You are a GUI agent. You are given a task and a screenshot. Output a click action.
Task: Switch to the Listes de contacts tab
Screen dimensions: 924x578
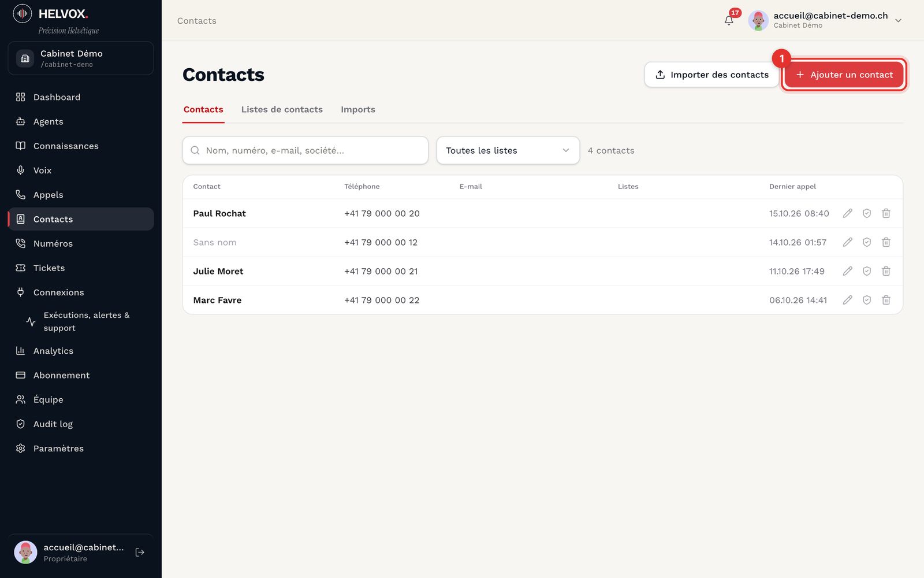tap(282, 109)
